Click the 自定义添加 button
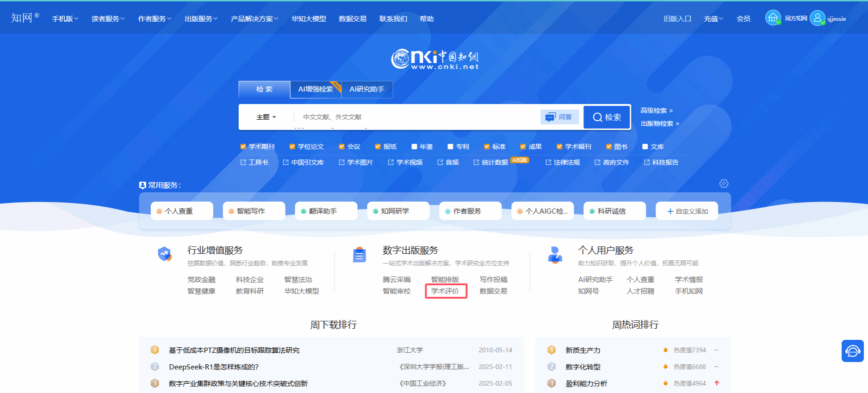This screenshot has height=393, width=868. click(x=687, y=211)
